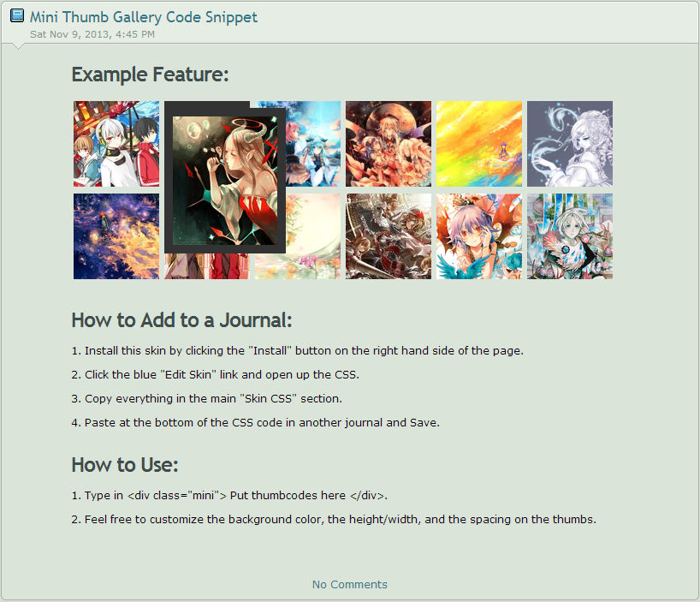
Task: Select the red moon girl with bat wings thumbnail
Action: (389, 144)
